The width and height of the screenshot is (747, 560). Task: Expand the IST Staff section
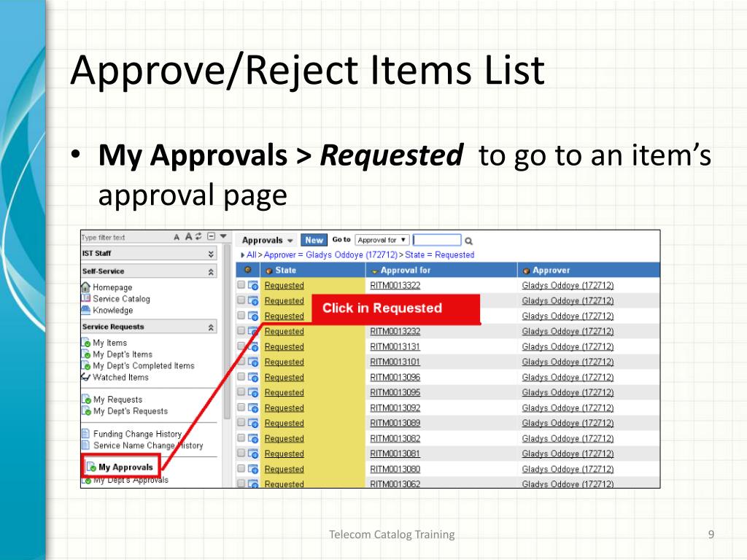[211, 254]
